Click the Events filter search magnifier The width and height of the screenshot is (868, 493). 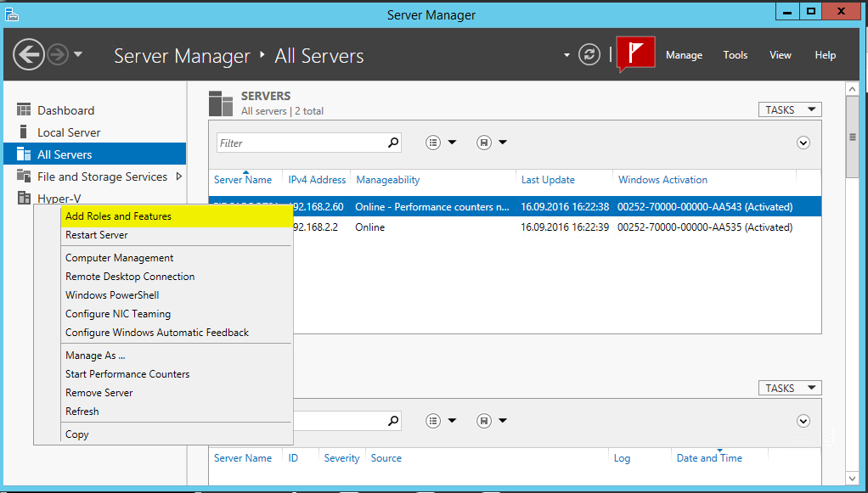[393, 421]
